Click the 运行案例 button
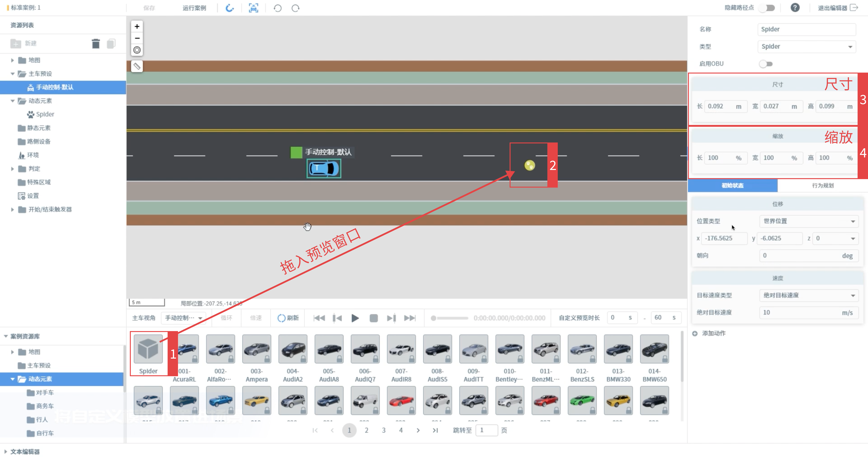 pos(194,8)
